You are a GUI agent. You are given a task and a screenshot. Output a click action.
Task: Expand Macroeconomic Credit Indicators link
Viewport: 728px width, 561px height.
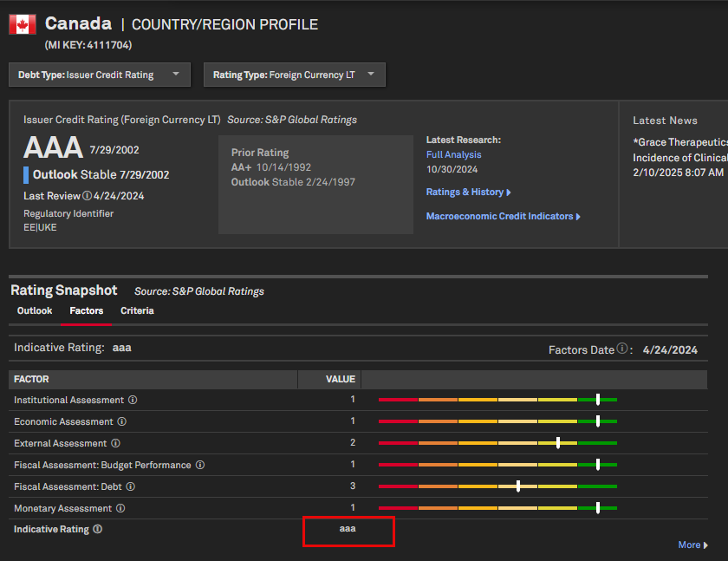tap(503, 216)
